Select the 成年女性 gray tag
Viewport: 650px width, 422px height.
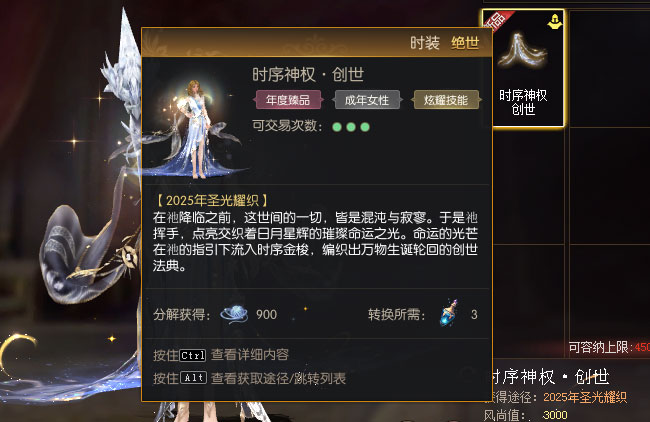click(367, 100)
